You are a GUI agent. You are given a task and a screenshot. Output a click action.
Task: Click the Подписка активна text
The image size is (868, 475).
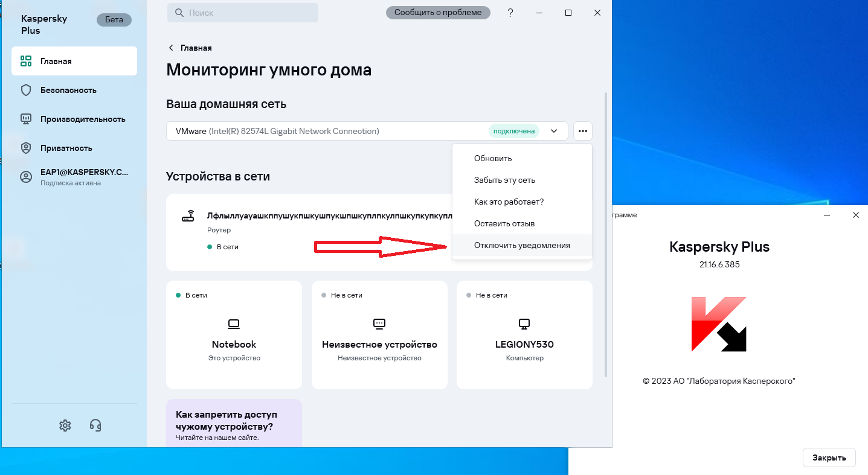(71, 183)
